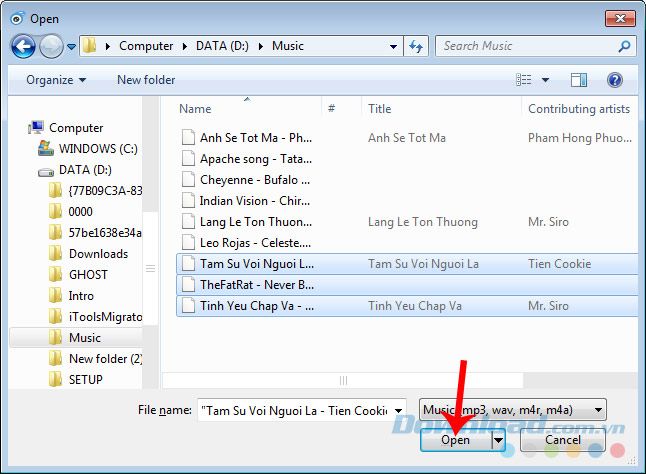Select the file Apache song - Tata...
The width and height of the screenshot is (646, 474).
pos(256,159)
